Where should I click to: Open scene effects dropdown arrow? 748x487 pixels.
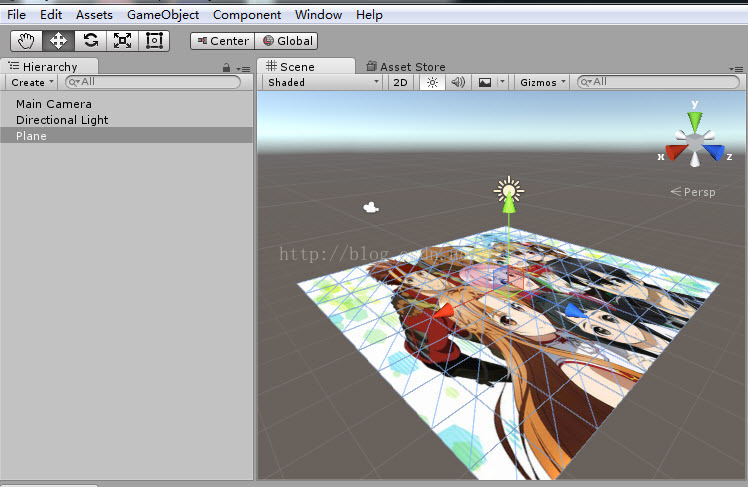[502, 83]
